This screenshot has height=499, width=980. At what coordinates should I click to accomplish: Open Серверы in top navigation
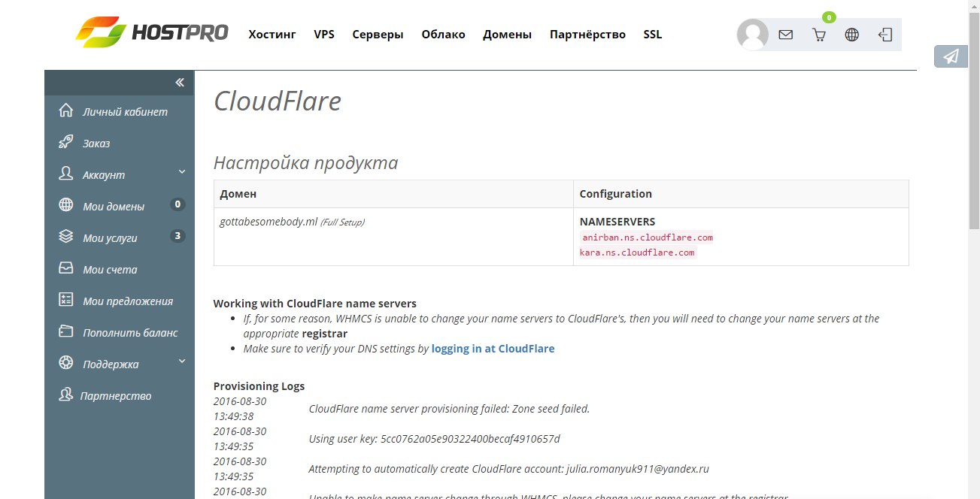coord(378,35)
